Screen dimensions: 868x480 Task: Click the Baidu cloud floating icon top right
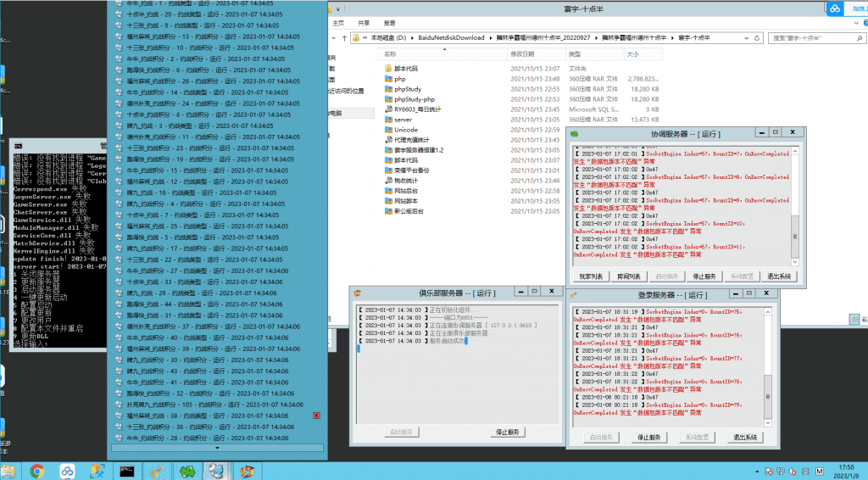pyautogui.click(x=835, y=8)
